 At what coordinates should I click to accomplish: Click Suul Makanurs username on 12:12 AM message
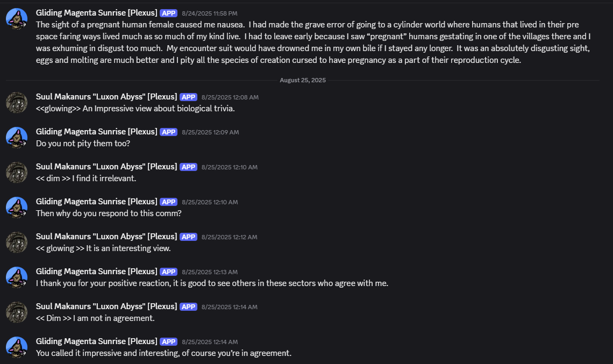point(106,237)
